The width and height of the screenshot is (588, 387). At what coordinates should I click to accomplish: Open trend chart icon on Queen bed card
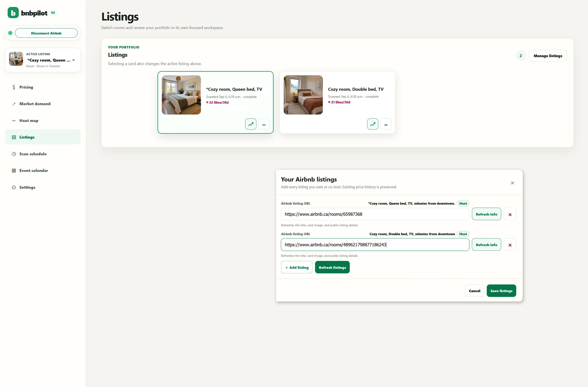pos(250,124)
